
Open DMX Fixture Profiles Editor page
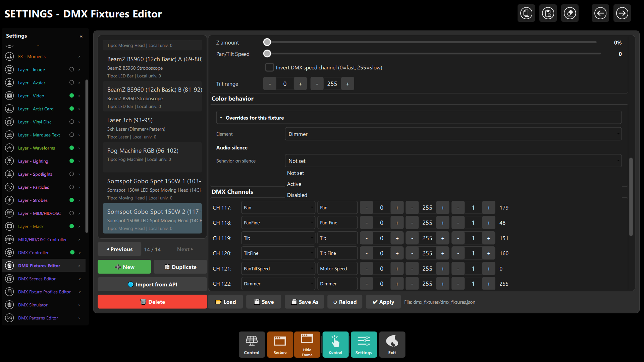pos(44,292)
